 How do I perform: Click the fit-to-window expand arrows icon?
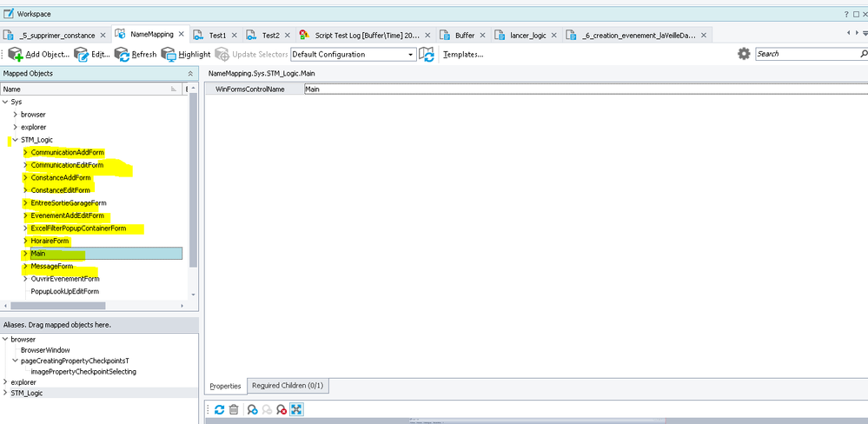(296, 409)
